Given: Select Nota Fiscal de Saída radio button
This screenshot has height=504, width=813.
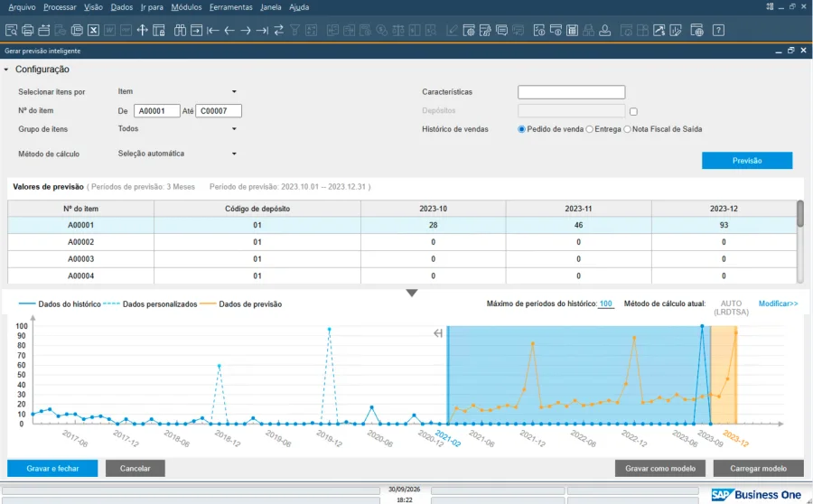Looking at the screenshot, I should [628, 129].
